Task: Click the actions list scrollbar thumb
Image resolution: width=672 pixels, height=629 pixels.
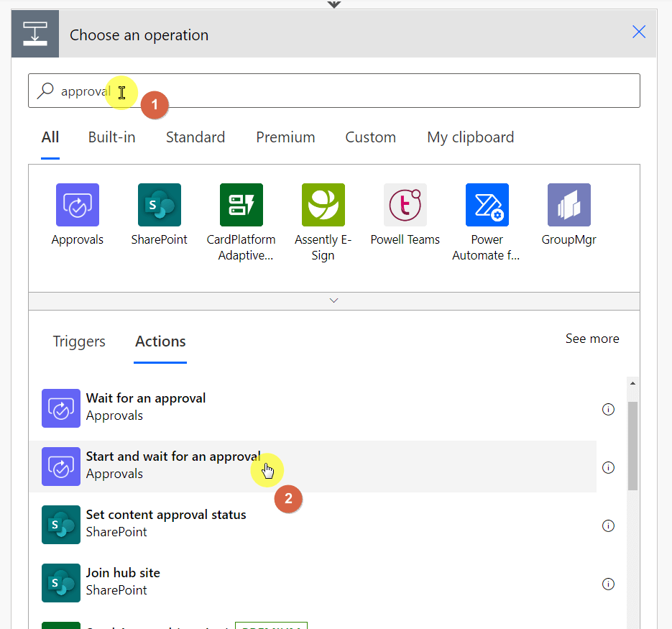Action: coord(632,446)
